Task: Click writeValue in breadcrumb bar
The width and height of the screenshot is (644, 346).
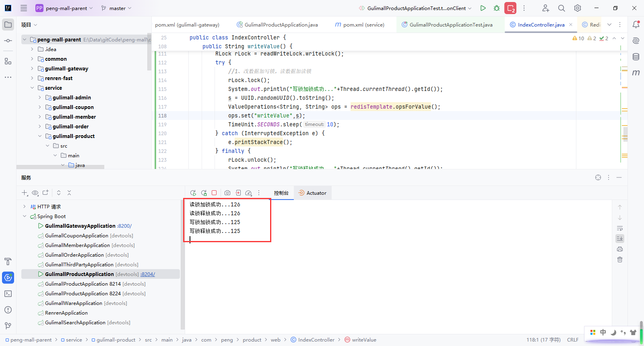Action: point(360,340)
